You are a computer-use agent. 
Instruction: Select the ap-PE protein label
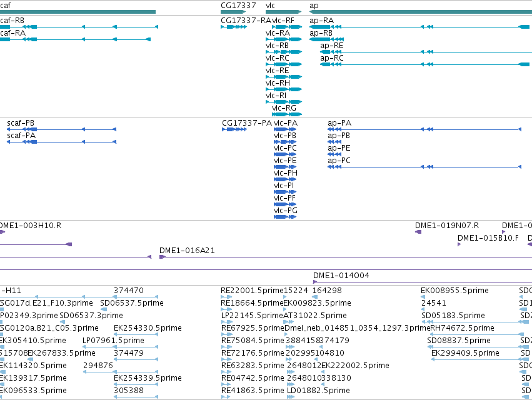tap(339, 148)
